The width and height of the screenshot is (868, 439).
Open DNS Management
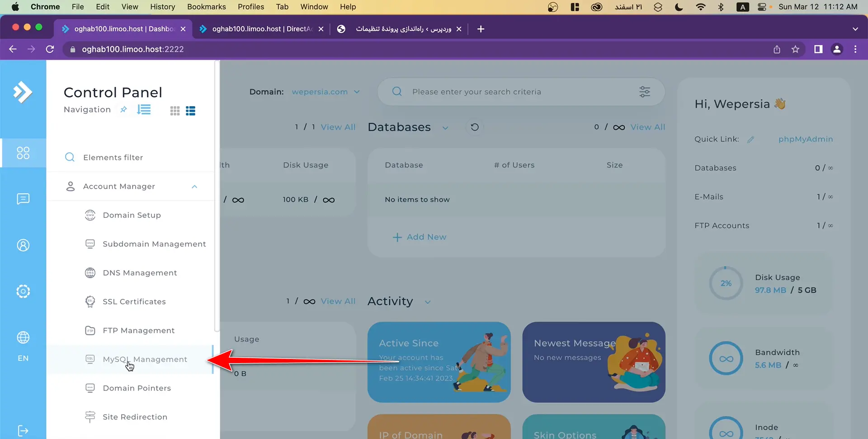[x=140, y=273]
